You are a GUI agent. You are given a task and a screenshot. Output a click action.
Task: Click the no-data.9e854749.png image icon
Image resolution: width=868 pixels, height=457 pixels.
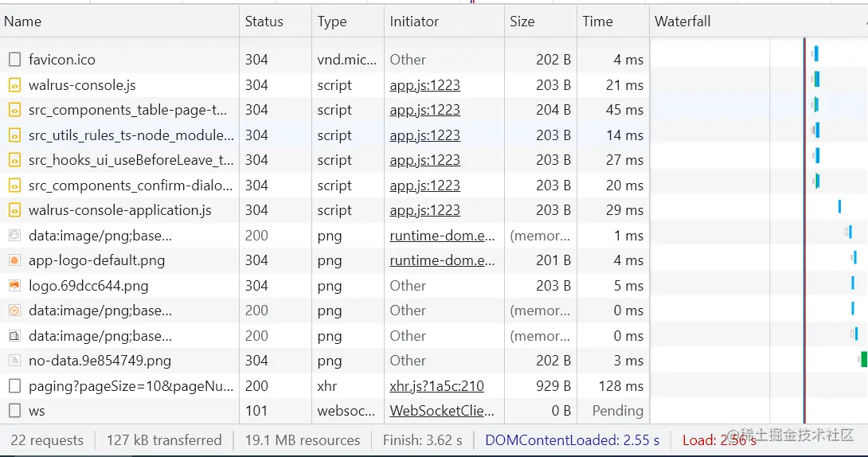point(15,361)
